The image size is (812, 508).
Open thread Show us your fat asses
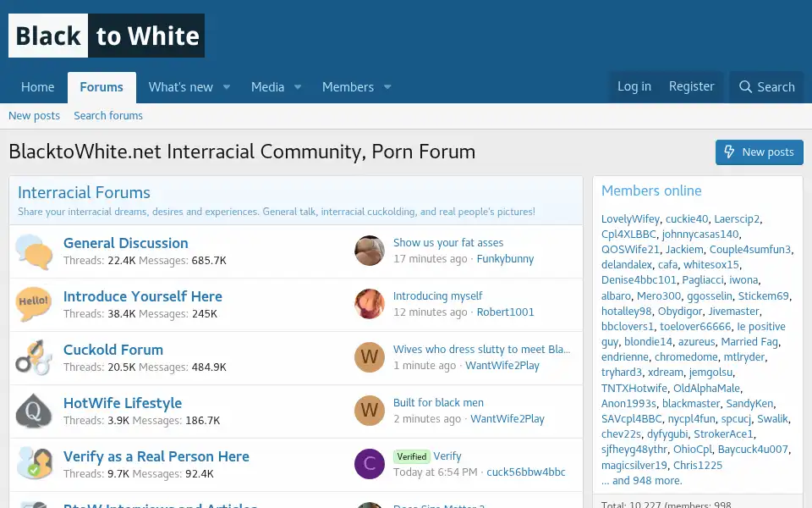pyautogui.click(x=448, y=243)
